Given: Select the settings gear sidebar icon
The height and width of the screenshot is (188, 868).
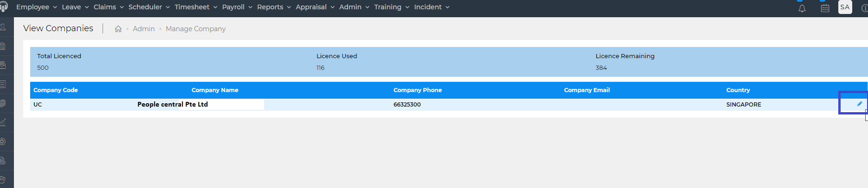Looking at the screenshot, I should (x=3, y=141).
